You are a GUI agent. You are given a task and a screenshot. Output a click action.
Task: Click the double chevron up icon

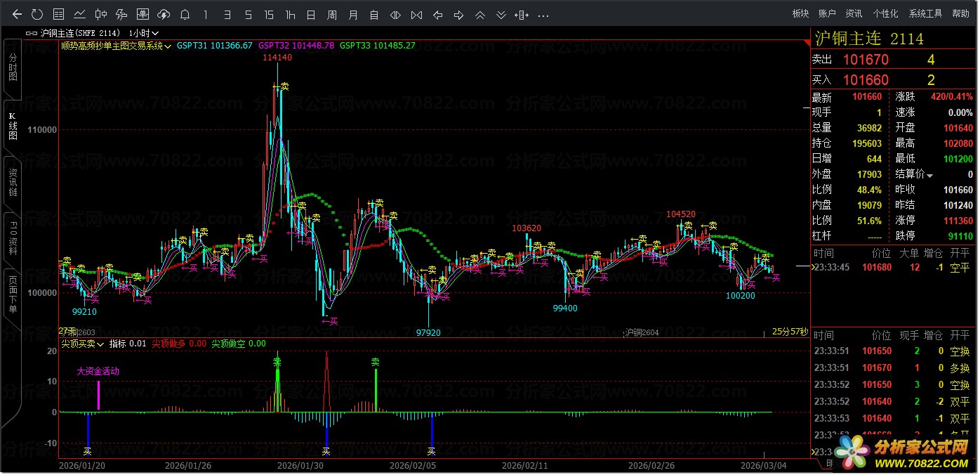pyautogui.click(x=480, y=14)
